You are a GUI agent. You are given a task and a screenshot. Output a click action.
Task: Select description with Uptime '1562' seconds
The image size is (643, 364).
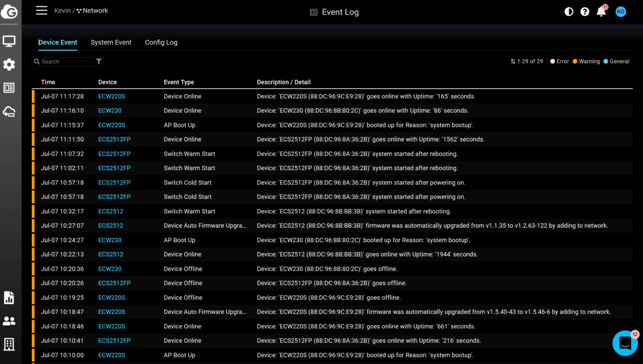371,139
